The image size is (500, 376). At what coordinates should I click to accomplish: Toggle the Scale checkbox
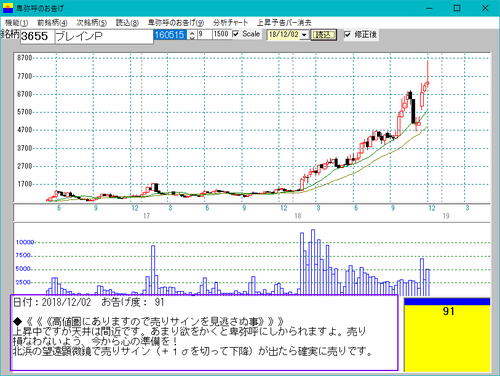pyautogui.click(x=236, y=34)
